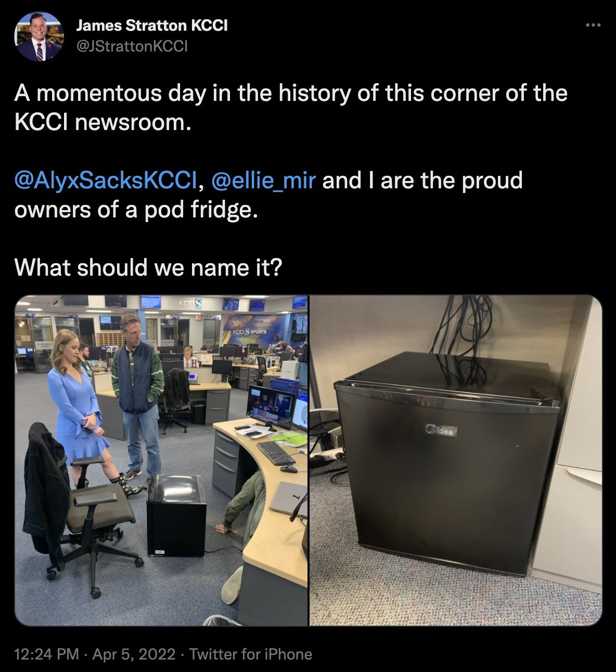Click the Midea logo in the fridge photo
Image resolution: width=616 pixels, height=672 pixels.
pos(440,430)
